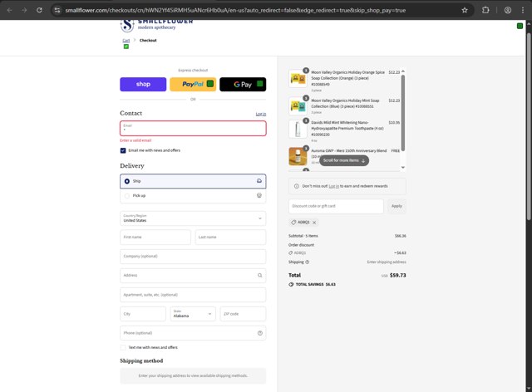Click the browser back arrow

(9, 10)
